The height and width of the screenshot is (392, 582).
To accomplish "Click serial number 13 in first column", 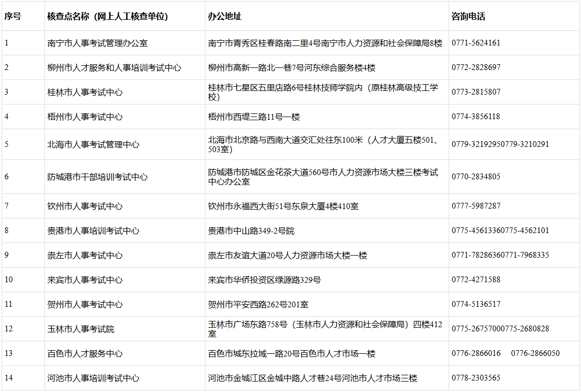I will [8, 353].
